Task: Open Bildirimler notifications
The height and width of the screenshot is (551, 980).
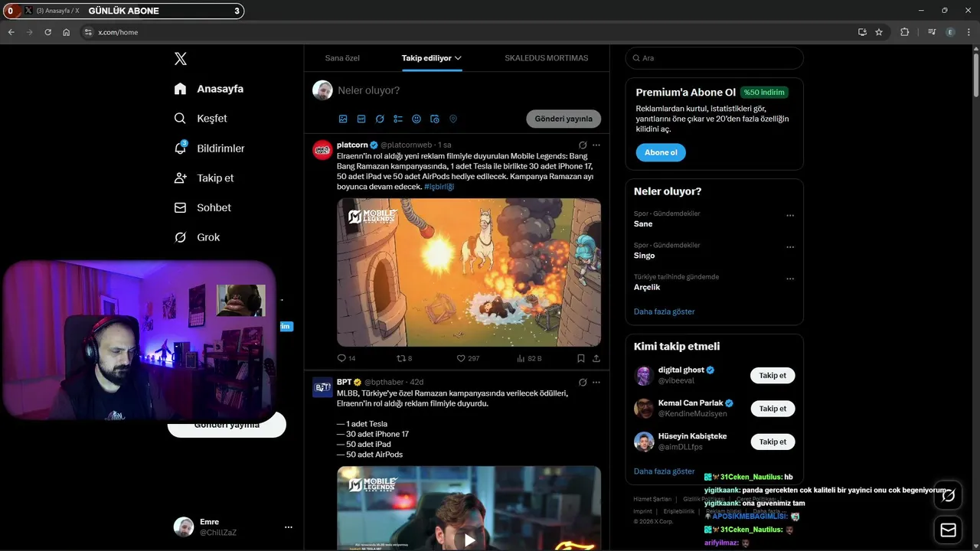Action: [x=209, y=148]
